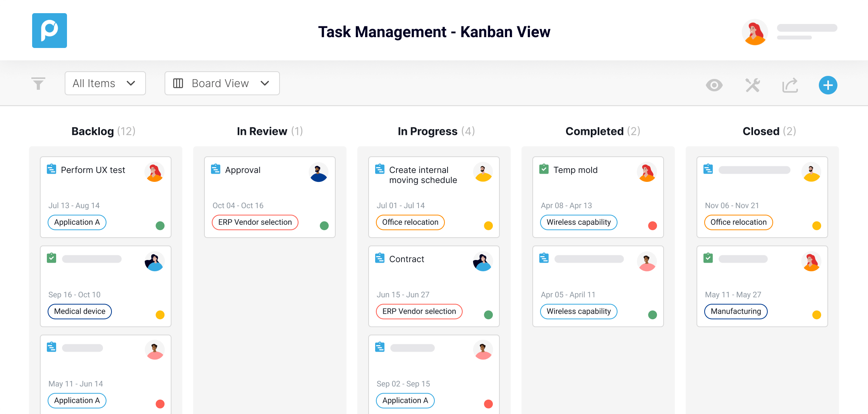The image size is (868, 414).
Task: Click green status dot on Perform UX test card
Action: pyautogui.click(x=160, y=226)
